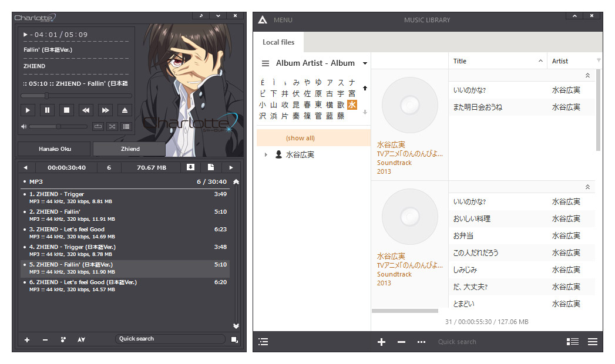Image resolution: width=615 pixels, height=364 pixels.
Task: Skip to the next track
Action: coord(105,110)
